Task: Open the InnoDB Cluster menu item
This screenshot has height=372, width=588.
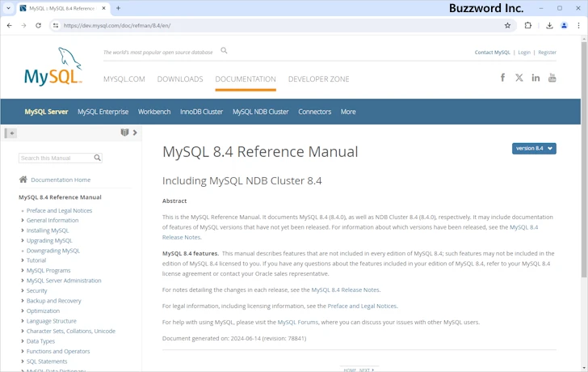Action: pos(201,112)
